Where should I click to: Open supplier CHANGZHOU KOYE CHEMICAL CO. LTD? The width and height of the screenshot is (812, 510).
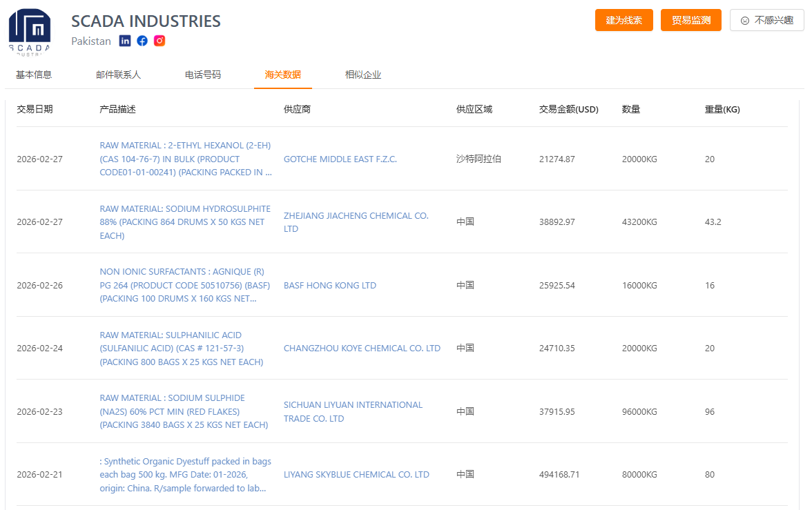362,349
